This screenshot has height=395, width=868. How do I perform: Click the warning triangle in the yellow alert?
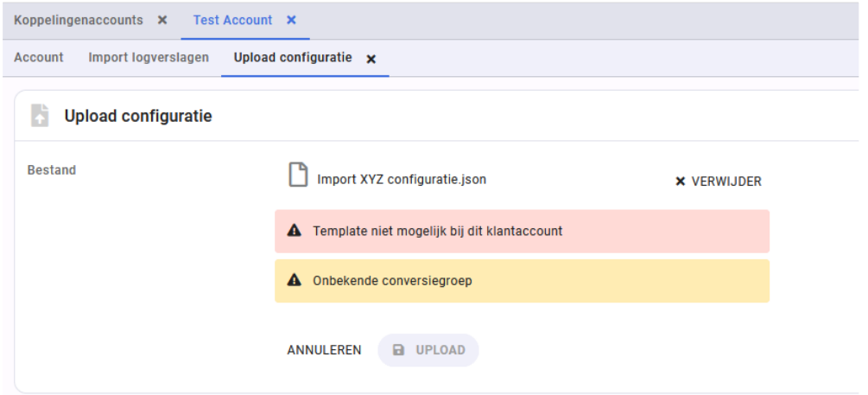[x=294, y=280]
